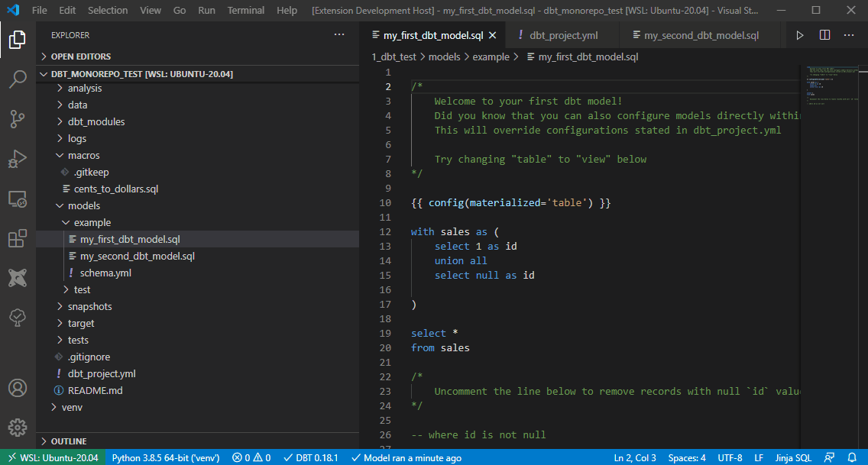Open the Terminal menu
Viewport: 868px width, 465px height.
point(246,10)
